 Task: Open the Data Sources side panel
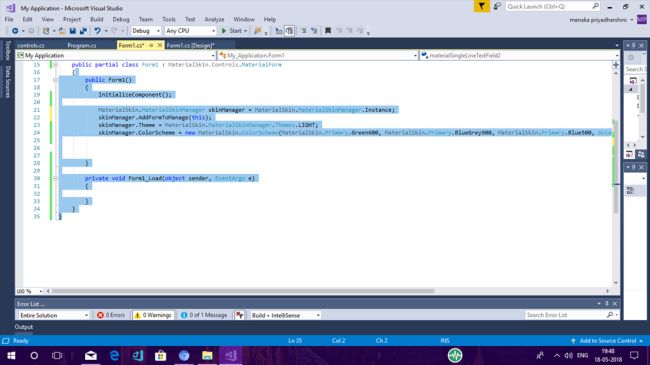7,82
